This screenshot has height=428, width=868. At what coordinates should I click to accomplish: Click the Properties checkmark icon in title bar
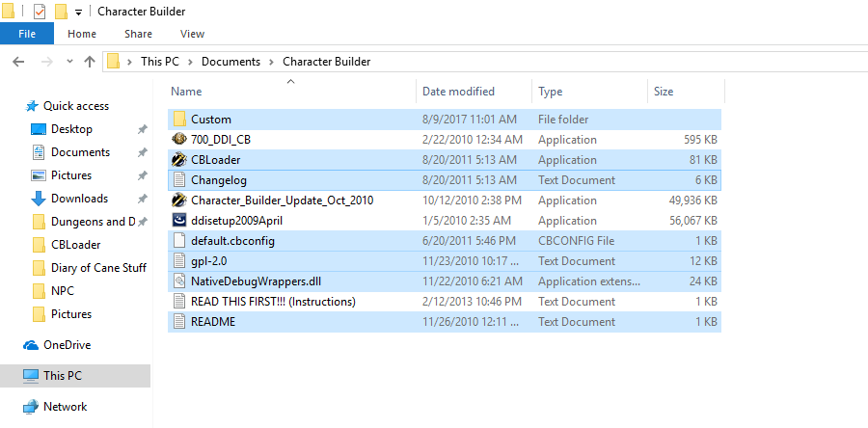tap(40, 11)
